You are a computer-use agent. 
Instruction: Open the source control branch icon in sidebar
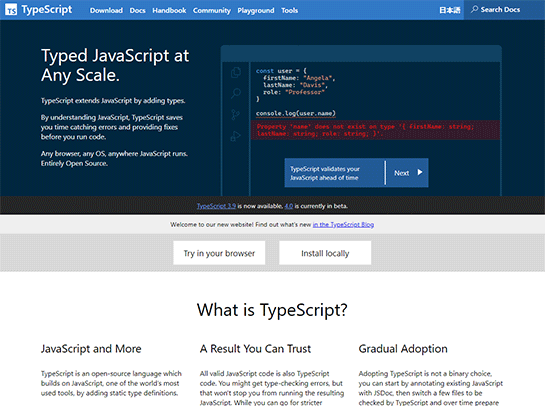pyautogui.click(x=236, y=114)
